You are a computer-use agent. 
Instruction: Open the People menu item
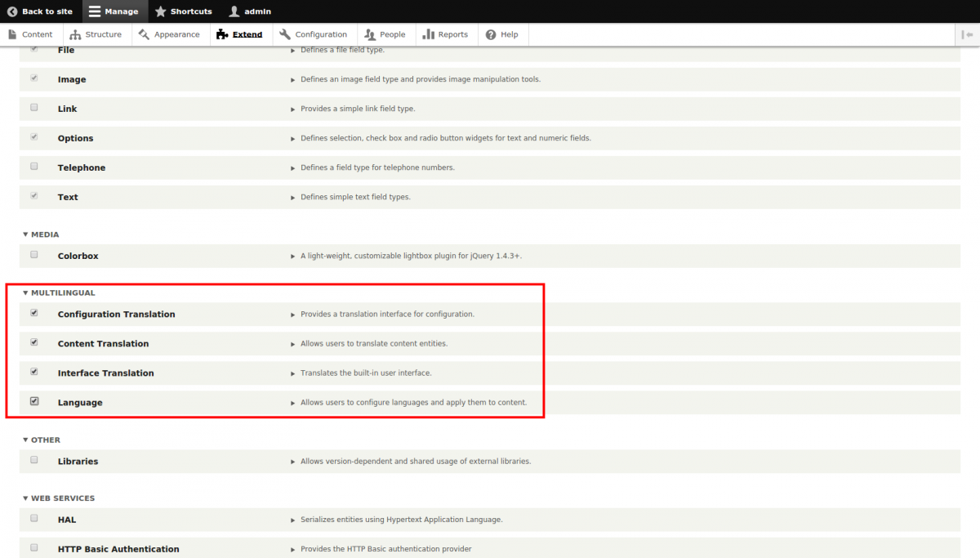pos(385,34)
